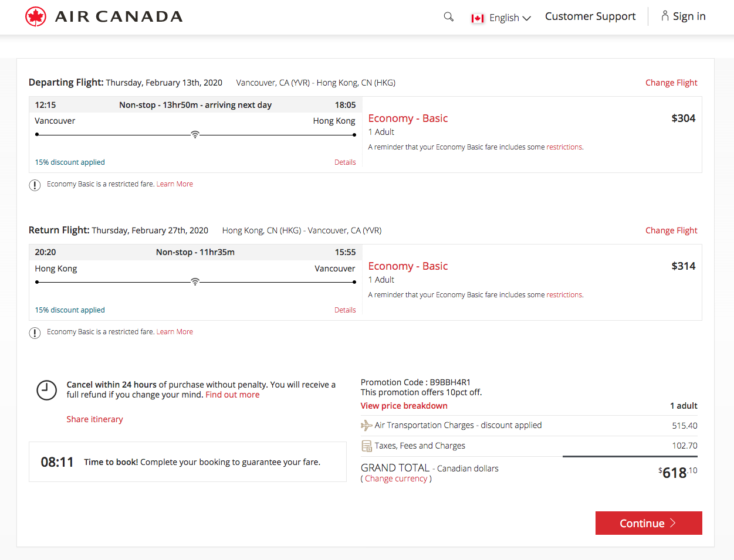The image size is (734, 560).
Task: Open Details for the departing Vancouver flight
Action: (345, 162)
